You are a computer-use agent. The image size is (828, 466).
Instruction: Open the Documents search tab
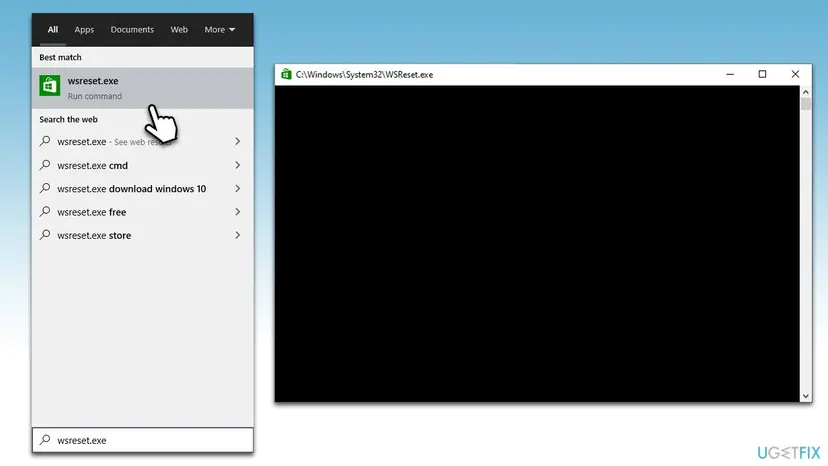coord(132,30)
